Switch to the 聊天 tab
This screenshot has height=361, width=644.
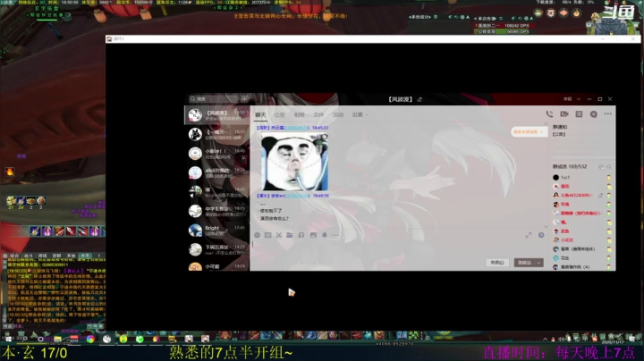point(260,115)
